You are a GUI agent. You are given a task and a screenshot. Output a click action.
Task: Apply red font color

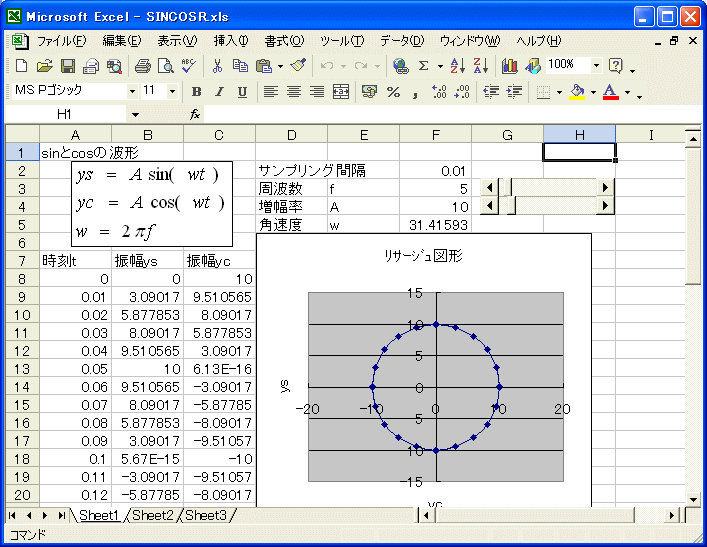[611, 92]
